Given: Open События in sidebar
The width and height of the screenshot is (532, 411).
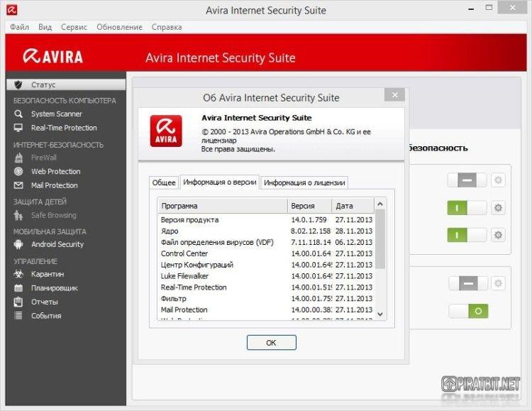Looking at the screenshot, I should click(46, 316).
